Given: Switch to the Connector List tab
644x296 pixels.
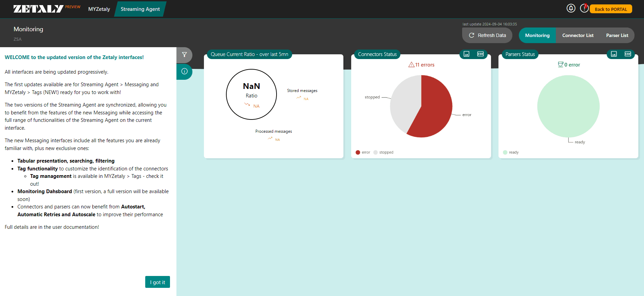Looking at the screenshot, I should [x=578, y=35].
